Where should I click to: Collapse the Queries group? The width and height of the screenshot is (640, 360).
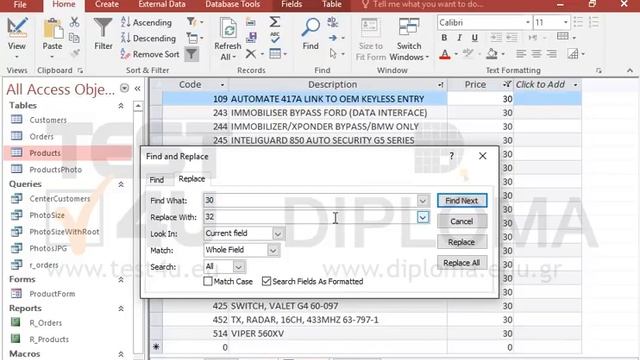(x=121, y=184)
